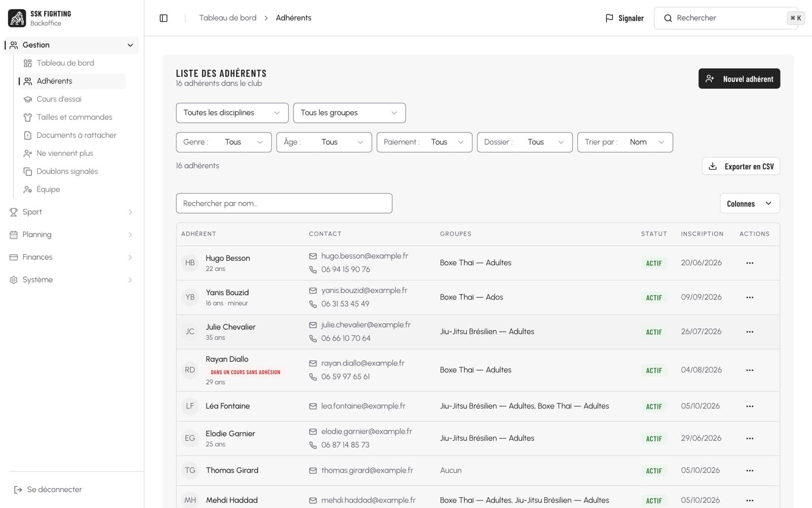812x508 pixels.
Task: Focus the Rechercher par nom field
Action: point(284,203)
